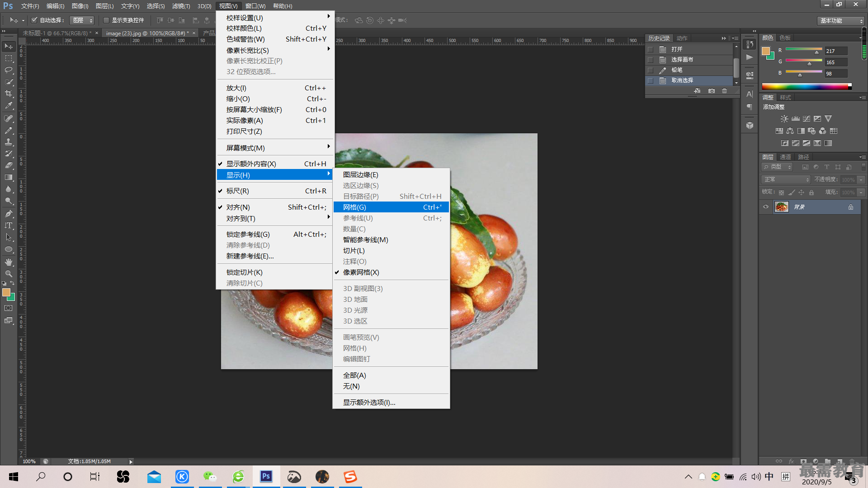
Task: Open layer filter Kind dropdown
Action: tap(777, 167)
